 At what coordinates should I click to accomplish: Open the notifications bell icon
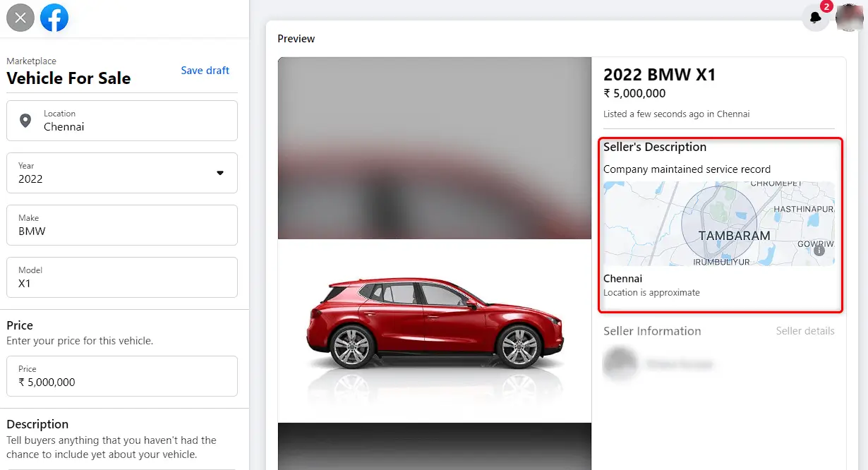pos(816,18)
